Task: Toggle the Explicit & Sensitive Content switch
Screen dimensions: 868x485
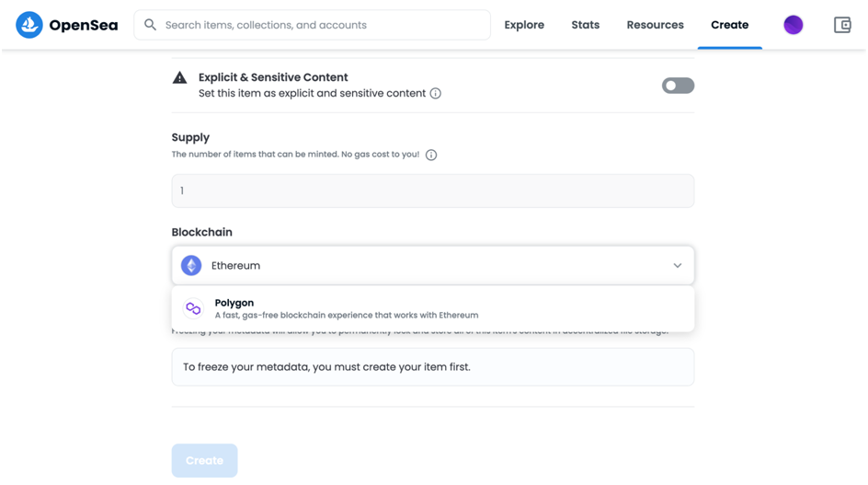Action: click(678, 86)
